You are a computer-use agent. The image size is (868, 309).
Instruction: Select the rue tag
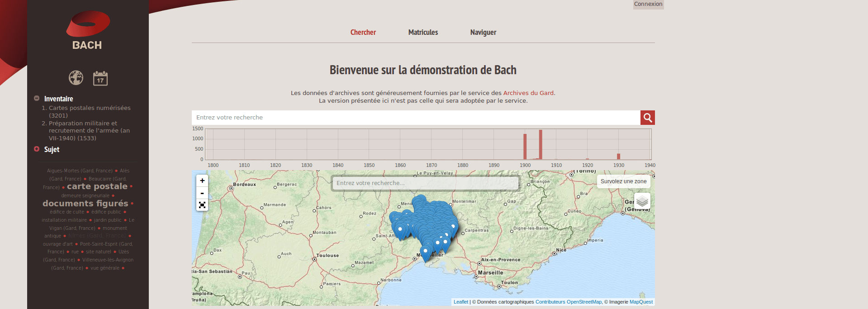[75, 252]
